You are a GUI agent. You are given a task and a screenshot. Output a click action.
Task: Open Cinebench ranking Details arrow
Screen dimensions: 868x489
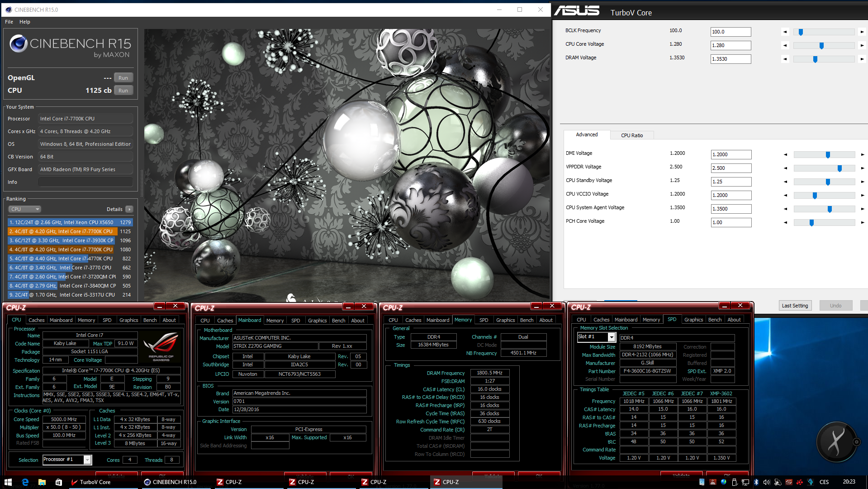(129, 209)
